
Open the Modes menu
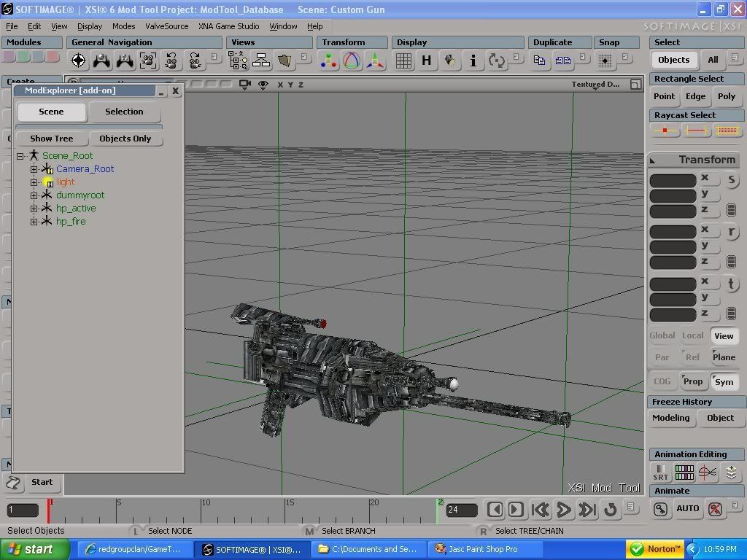123,26
